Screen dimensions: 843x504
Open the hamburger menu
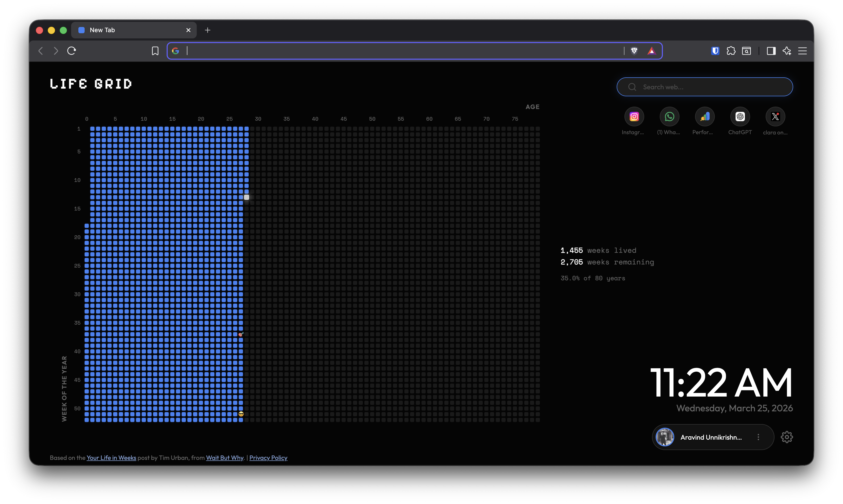[802, 51]
